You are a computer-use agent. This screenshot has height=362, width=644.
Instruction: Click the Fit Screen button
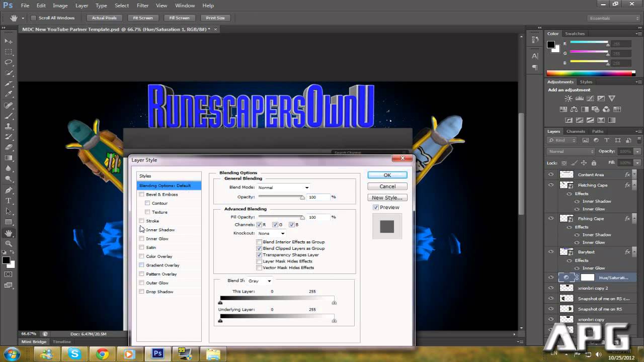pos(143,18)
